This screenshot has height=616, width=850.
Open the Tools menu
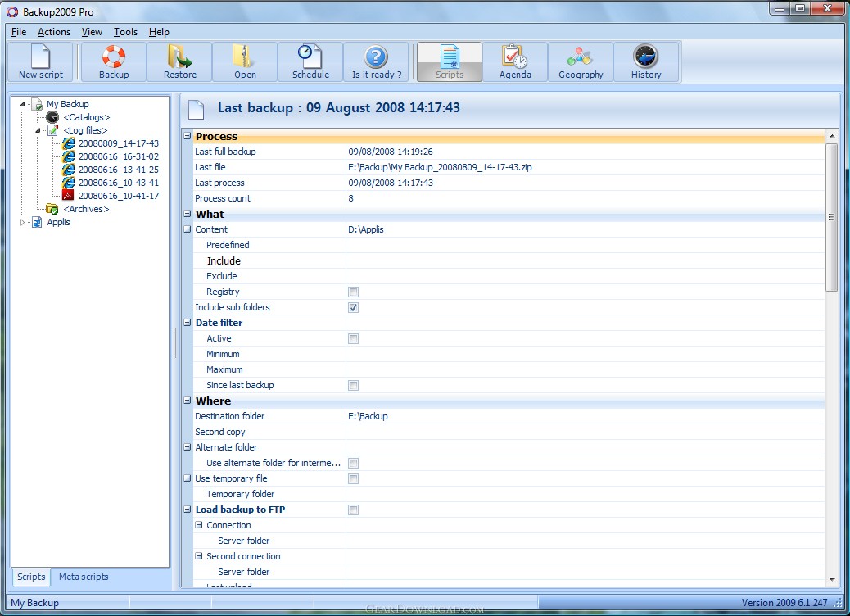tap(125, 32)
